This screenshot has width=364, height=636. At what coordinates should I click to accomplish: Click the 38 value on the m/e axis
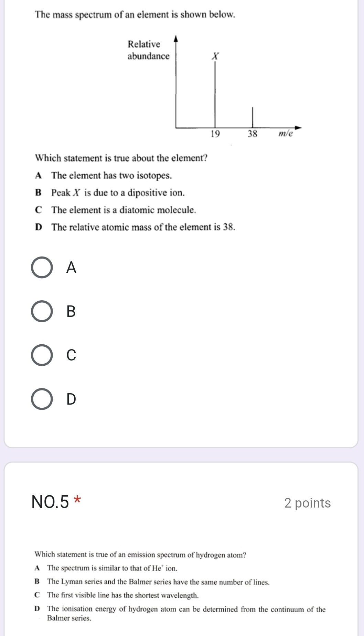pos(253,134)
